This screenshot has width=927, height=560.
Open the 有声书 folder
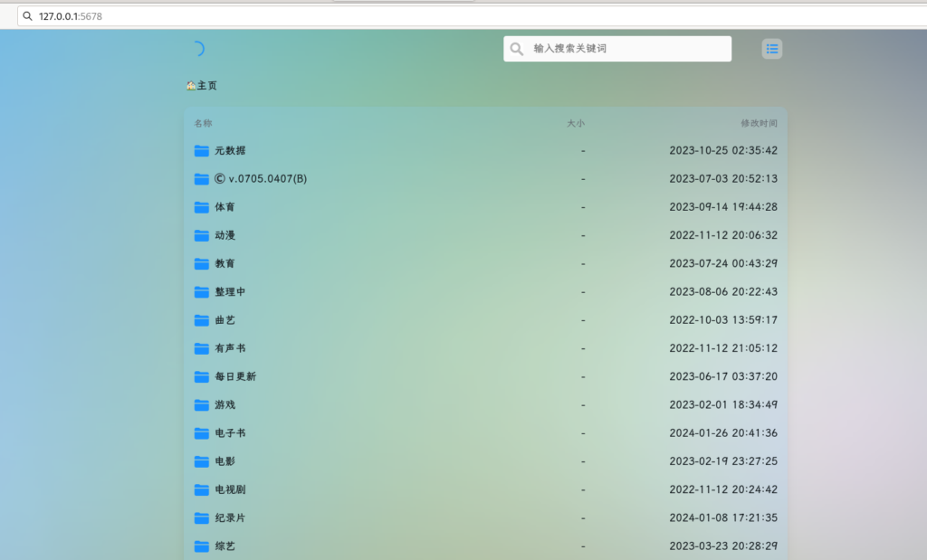230,348
